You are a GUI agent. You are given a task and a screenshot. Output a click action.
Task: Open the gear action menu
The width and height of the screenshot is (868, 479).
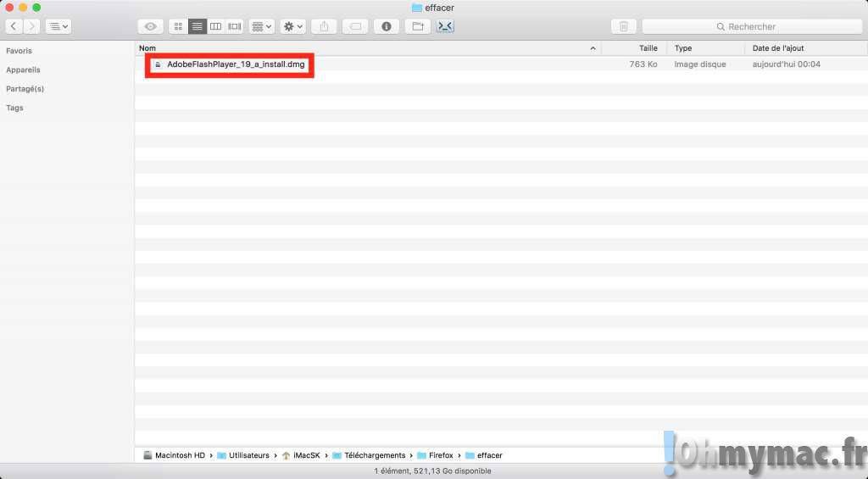coord(292,26)
